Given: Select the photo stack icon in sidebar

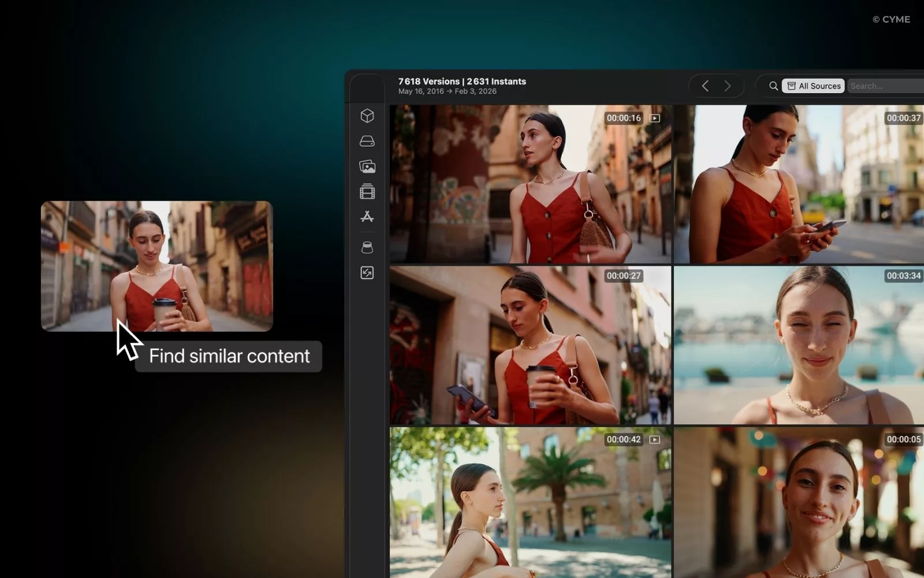Looking at the screenshot, I should click(x=367, y=167).
